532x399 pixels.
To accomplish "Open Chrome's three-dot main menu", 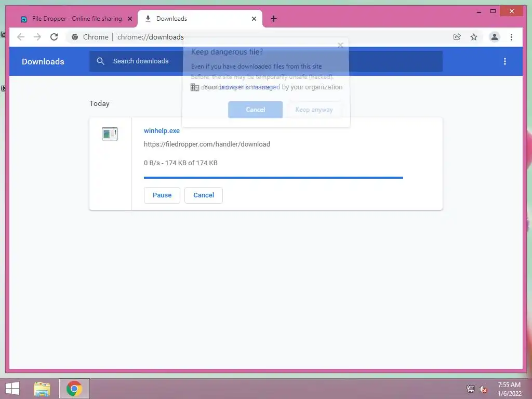I will pyautogui.click(x=511, y=37).
